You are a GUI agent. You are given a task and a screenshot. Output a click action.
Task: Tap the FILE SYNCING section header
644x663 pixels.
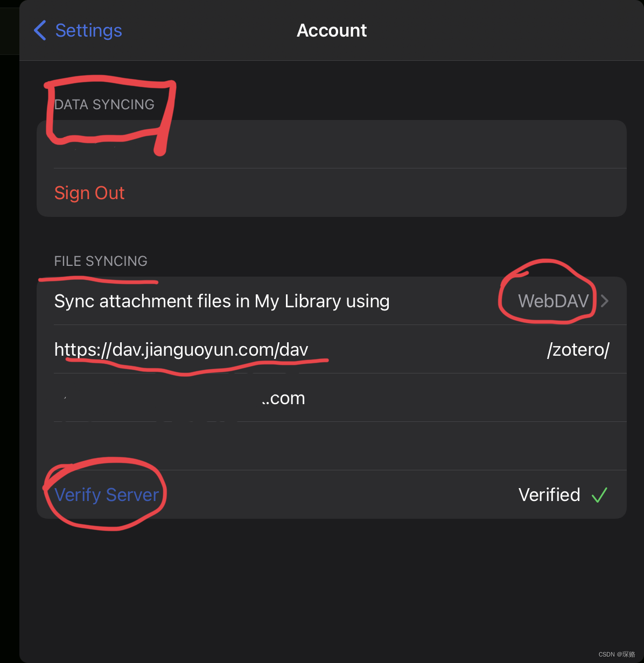tap(101, 261)
